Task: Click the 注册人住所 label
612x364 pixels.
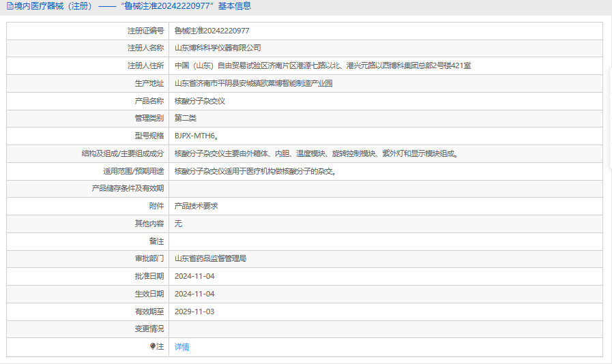Action: point(145,65)
